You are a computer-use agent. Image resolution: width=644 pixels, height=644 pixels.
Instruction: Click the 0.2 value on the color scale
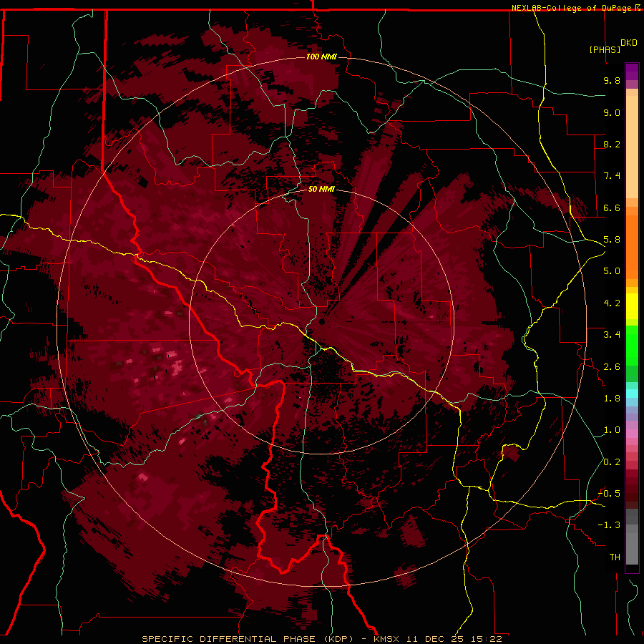pos(612,462)
